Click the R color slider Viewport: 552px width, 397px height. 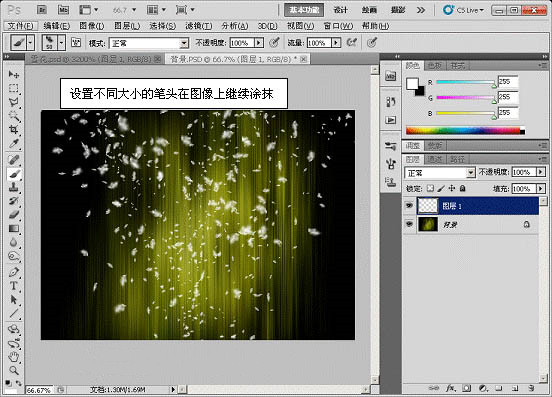pos(465,82)
